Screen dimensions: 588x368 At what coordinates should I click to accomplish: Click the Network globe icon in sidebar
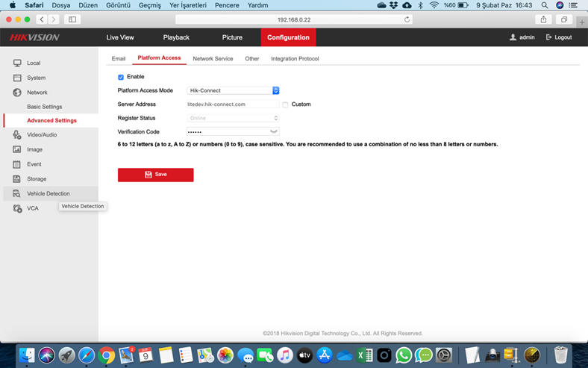17,93
